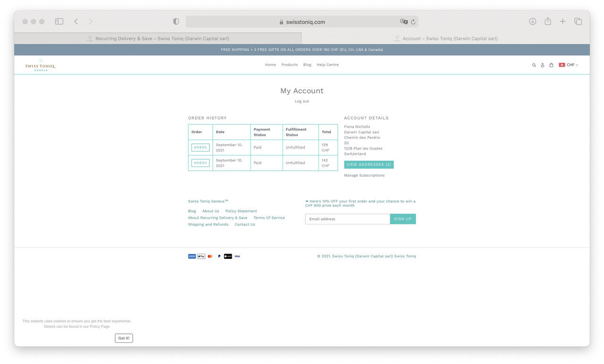Open the footer Blog link
Viewport: 604px width, 364px height.
(x=192, y=211)
